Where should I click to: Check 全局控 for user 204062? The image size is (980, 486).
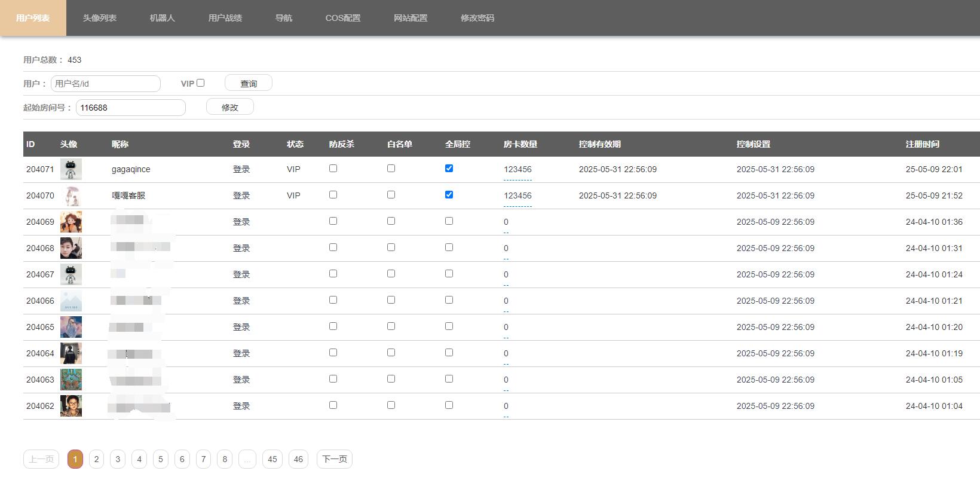click(x=449, y=405)
